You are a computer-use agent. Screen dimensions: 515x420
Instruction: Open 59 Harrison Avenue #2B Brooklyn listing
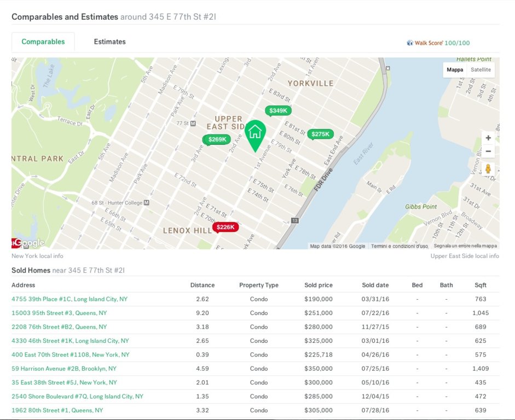pyautogui.click(x=64, y=369)
